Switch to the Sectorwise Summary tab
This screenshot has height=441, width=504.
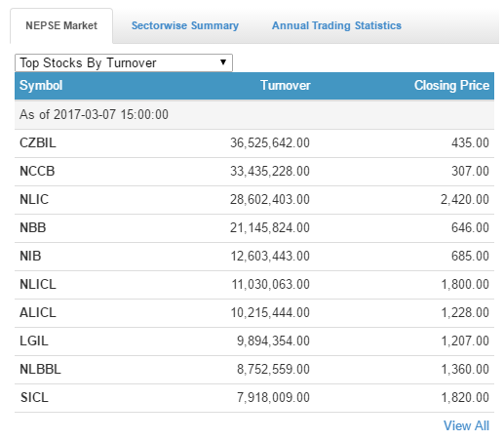[185, 25]
